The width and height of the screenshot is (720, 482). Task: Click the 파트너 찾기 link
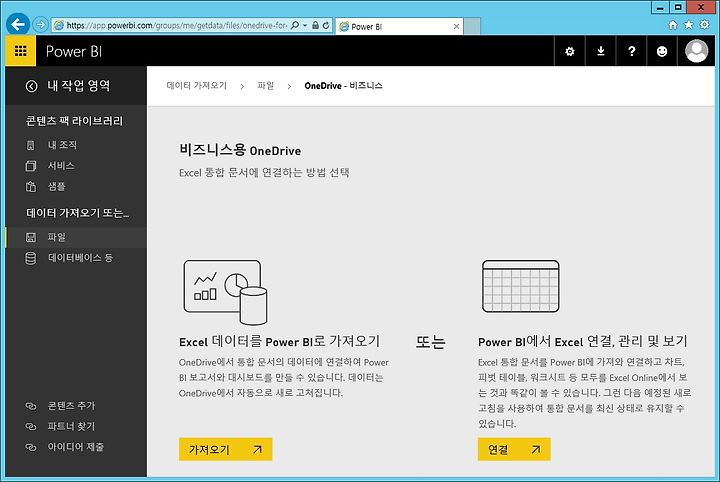[x=71, y=426]
